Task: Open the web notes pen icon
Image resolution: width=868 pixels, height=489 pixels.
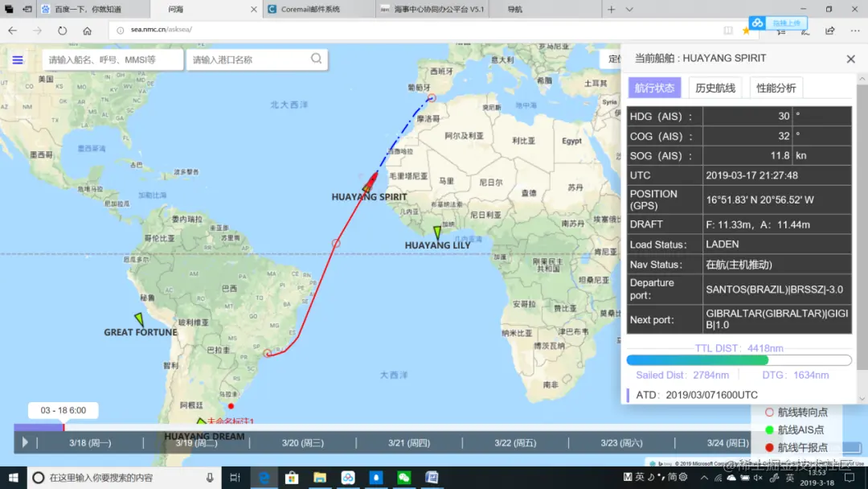Action: coord(805,31)
